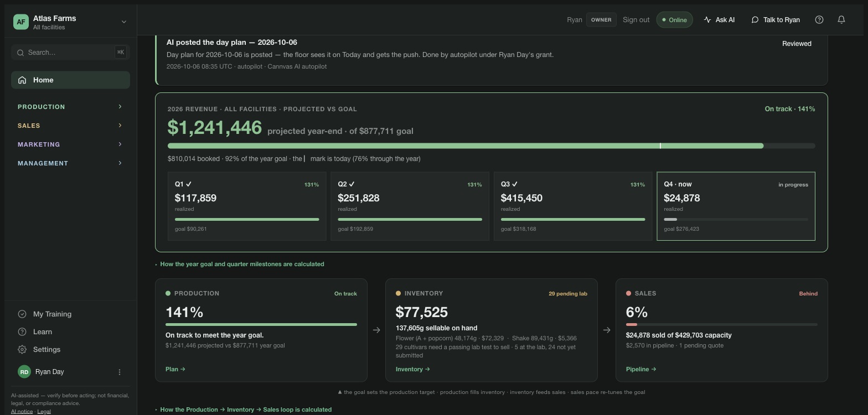Click the Talk to Ryan chat bubble icon

(755, 20)
